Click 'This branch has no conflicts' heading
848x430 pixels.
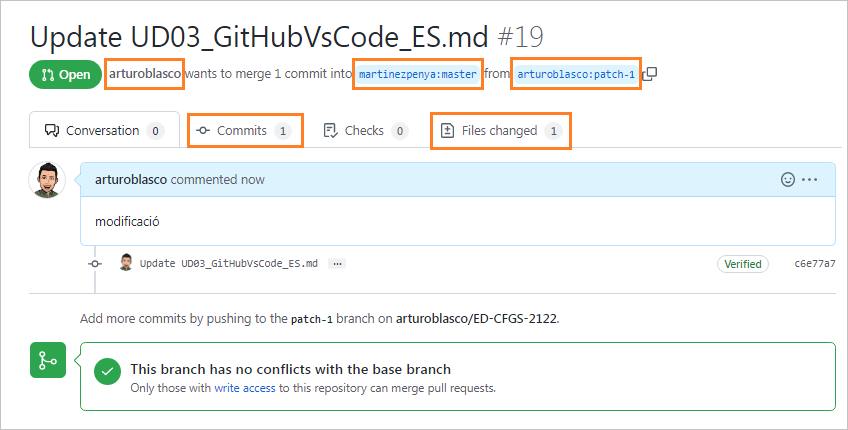[290, 369]
